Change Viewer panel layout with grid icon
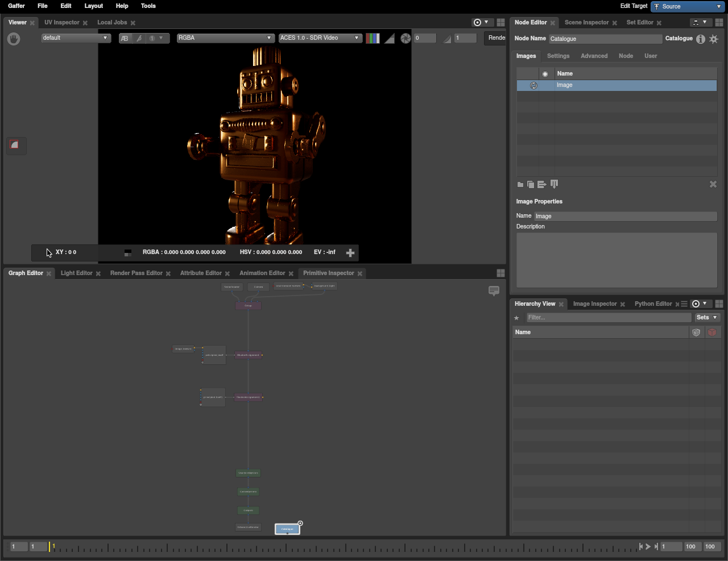The image size is (728, 561). click(x=500, y=23)
